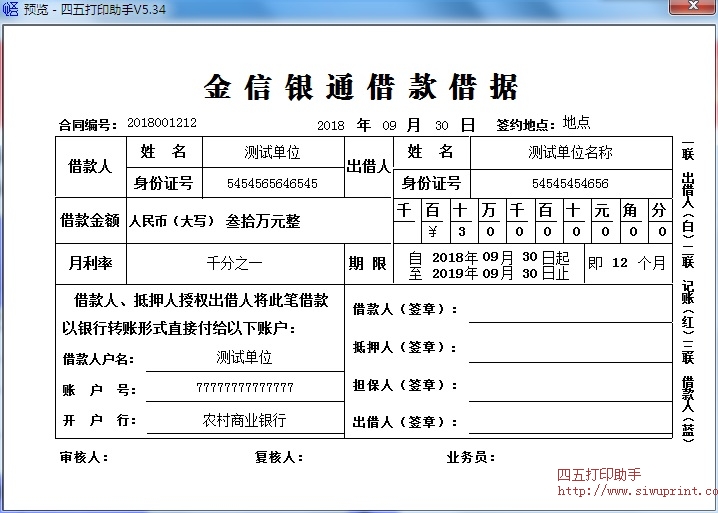Click the account name 测试单位 next to 借款人户名
The height and width of the screenshot is (513, 718).
click(244, 357)
